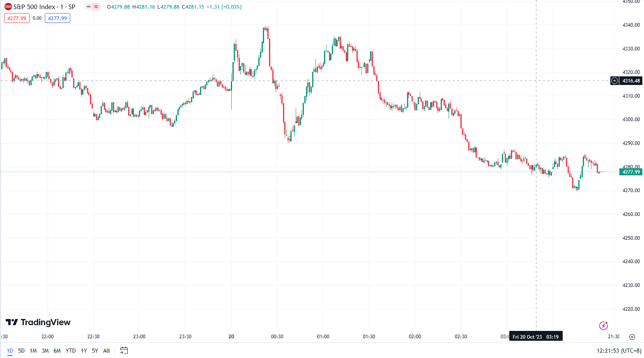Click the current price label 4277.99 on axis
Viewport: 644px width, 358px height.
pyautogui.click(x=631, y=172)
